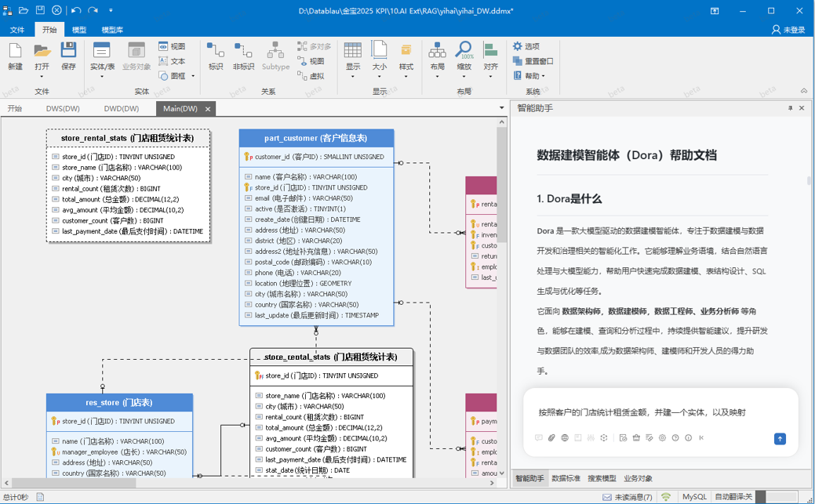Click the diagram vertical scrollbar thumb

[x=501, y=184]
